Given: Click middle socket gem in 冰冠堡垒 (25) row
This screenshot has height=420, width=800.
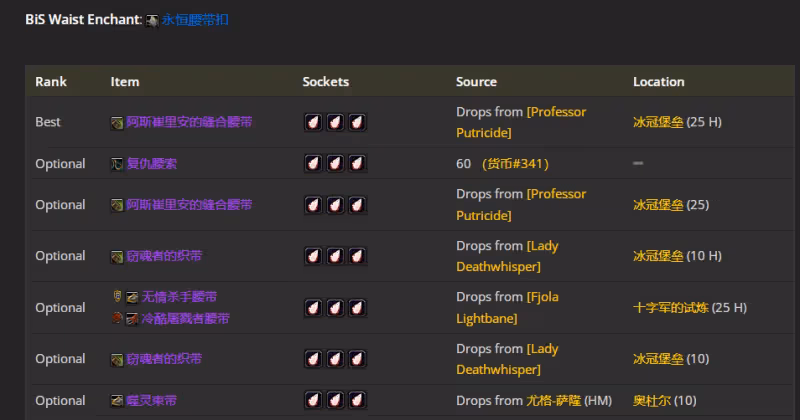Looking at the screenshot, I should [x=335, y=205].
